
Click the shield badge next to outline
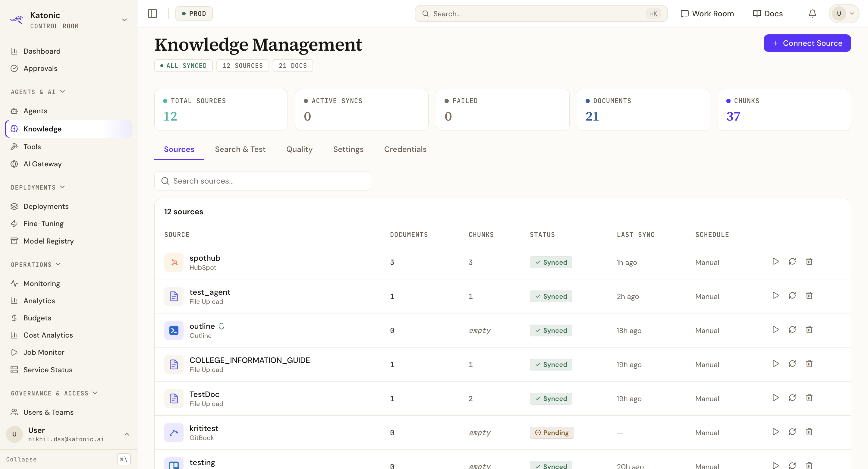(x=222, y=326)
